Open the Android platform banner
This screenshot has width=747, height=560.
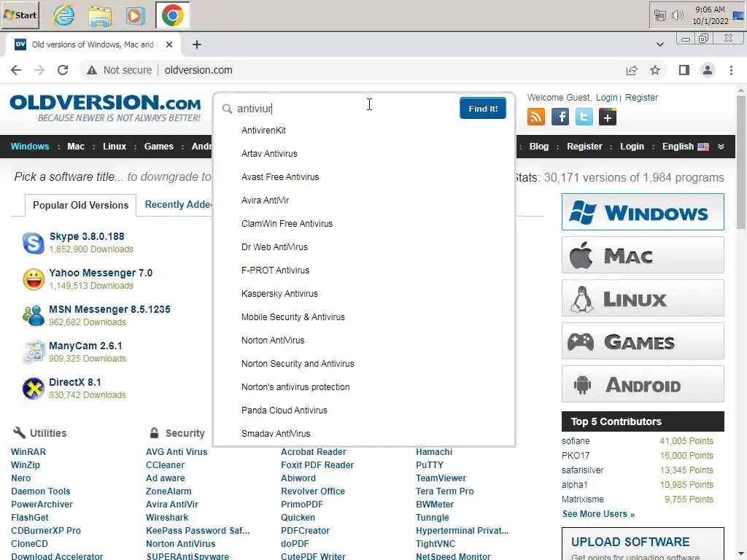[x=643, y=384]
